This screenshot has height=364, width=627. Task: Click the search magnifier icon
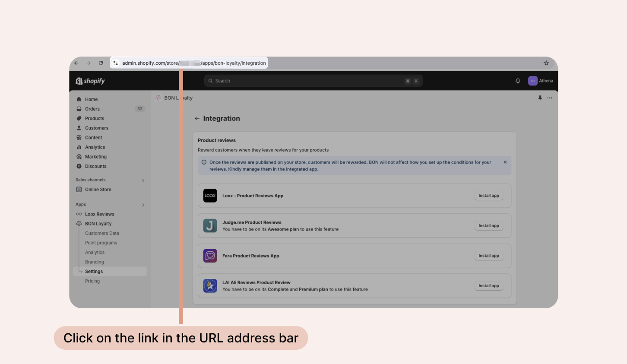tap(211, 81)
